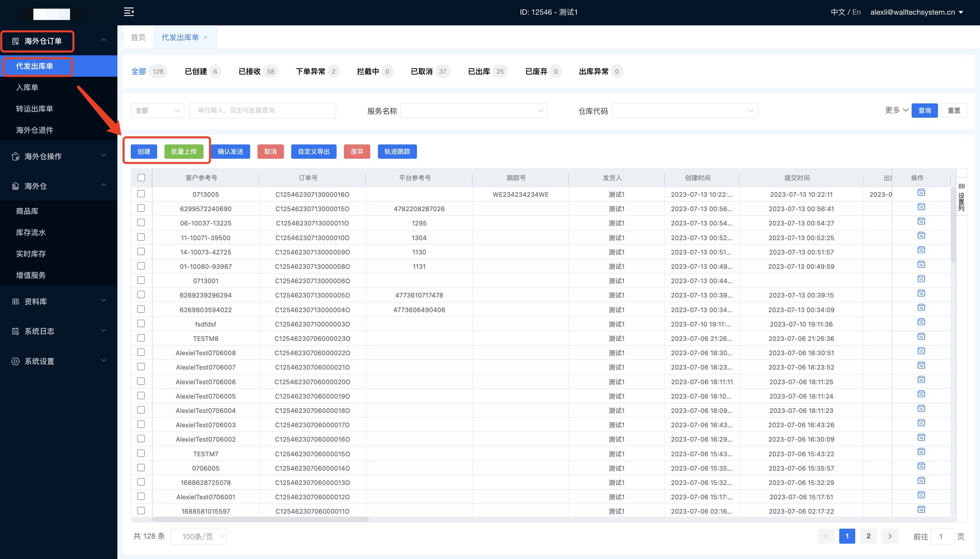Image resolution: width=980 pixels, height=559 pixels.
Task: Check the row for order 06-10037-13225
Action: 141,223
